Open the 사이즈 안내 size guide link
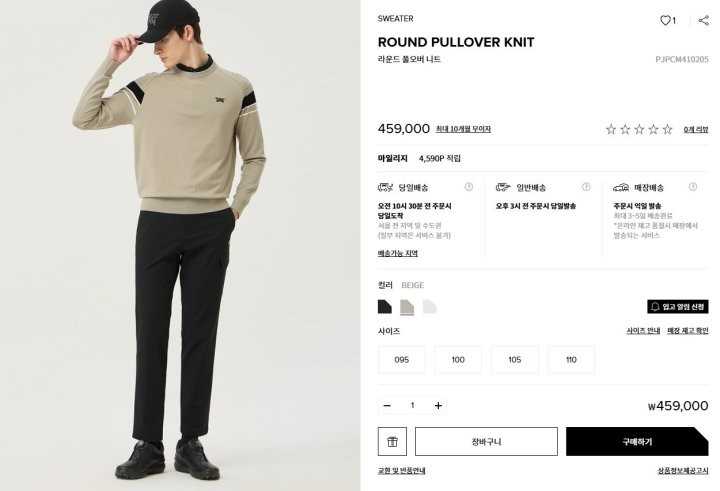This screenshot has width=720, height=491. click(x=643, y=331)
